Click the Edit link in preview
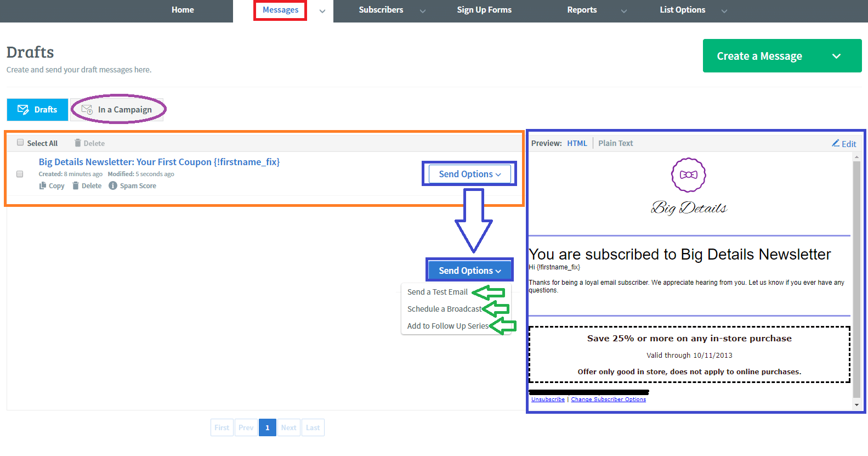868x456 pixels. (849, 144)
